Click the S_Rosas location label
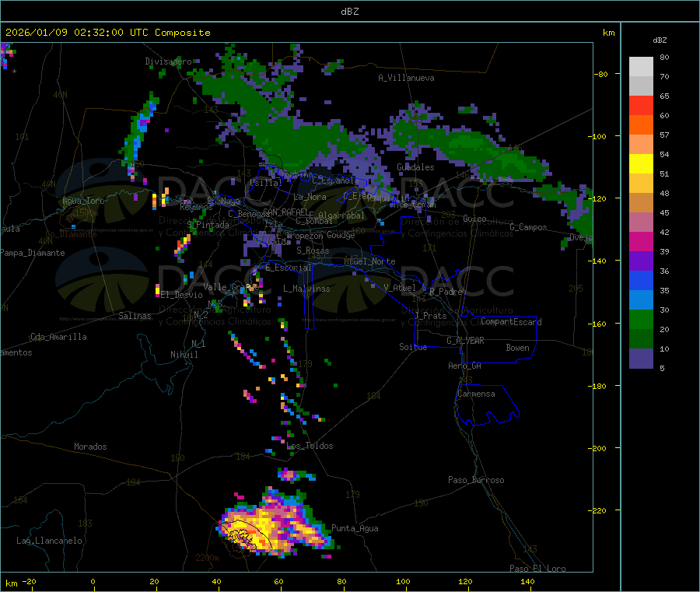 [313, 250]
